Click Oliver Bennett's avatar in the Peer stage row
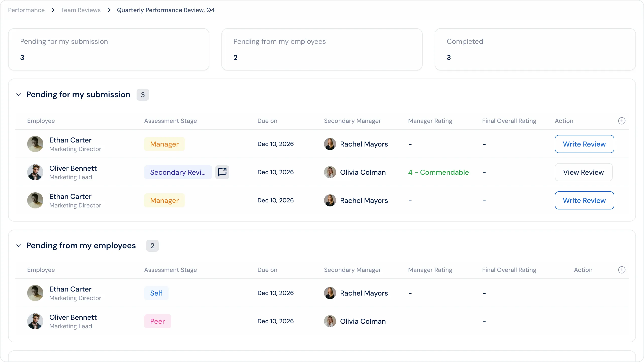The image size is (644, 362). 35,321
